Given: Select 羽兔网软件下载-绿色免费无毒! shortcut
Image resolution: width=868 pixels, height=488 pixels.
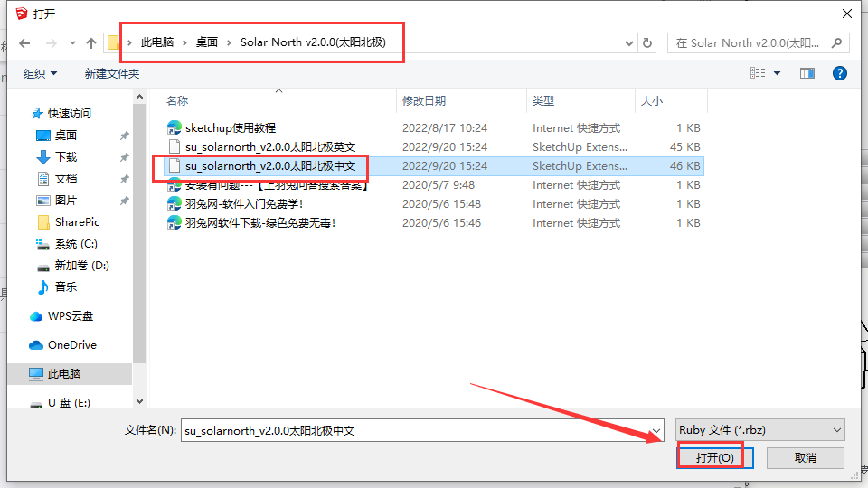Looking at the screenshot, I should pyautogui.click(x=260, y=223).
